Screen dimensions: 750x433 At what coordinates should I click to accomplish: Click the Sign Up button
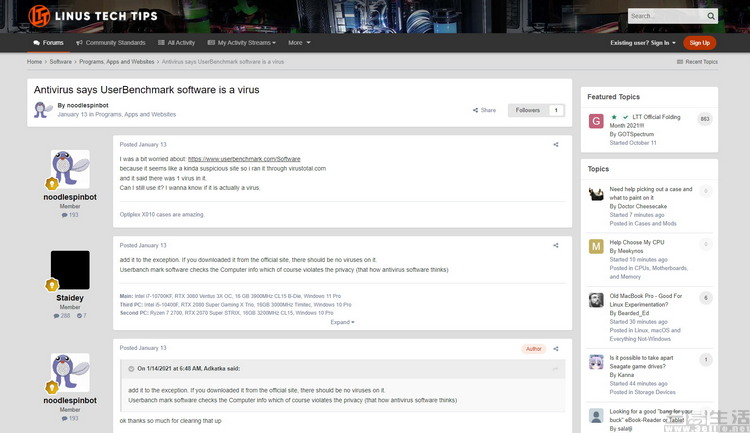tap(699, 43)
